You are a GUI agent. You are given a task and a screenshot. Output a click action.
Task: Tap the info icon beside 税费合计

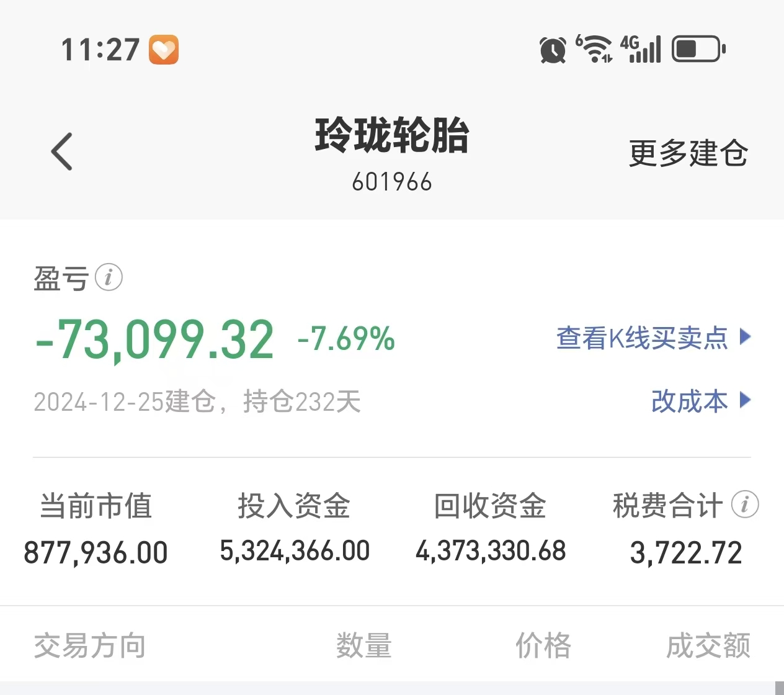tap(745, 504)
